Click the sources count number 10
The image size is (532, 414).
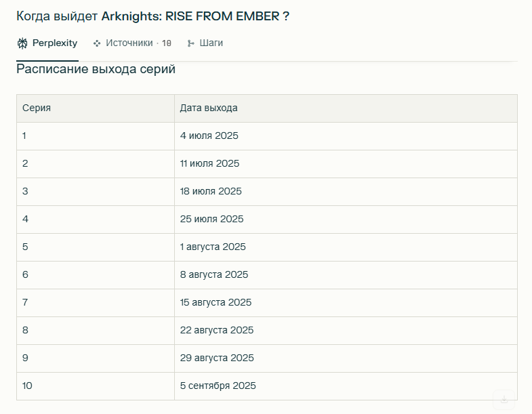[167, 43]
